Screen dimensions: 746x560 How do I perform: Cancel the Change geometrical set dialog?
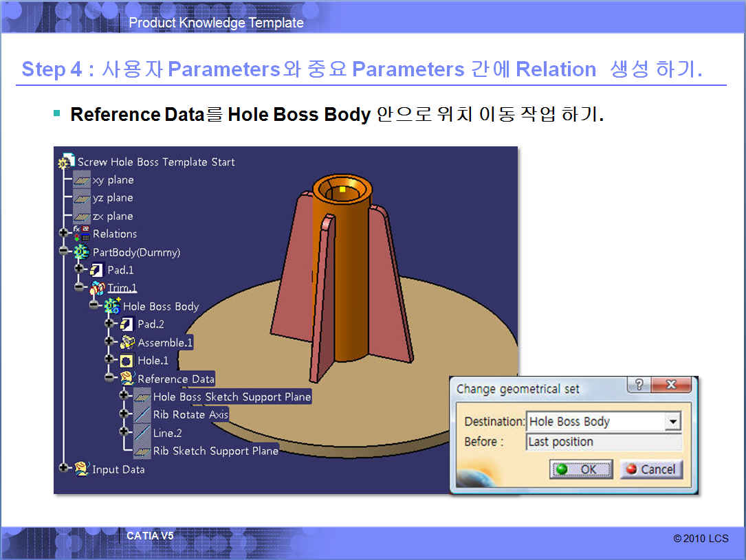pyautogui.click(x=650, y=469)
